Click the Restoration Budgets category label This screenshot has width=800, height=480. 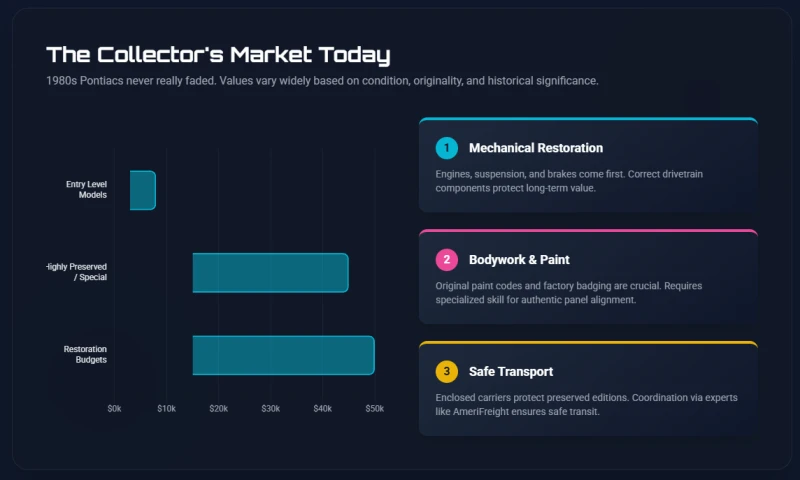[x=85, y=354]
